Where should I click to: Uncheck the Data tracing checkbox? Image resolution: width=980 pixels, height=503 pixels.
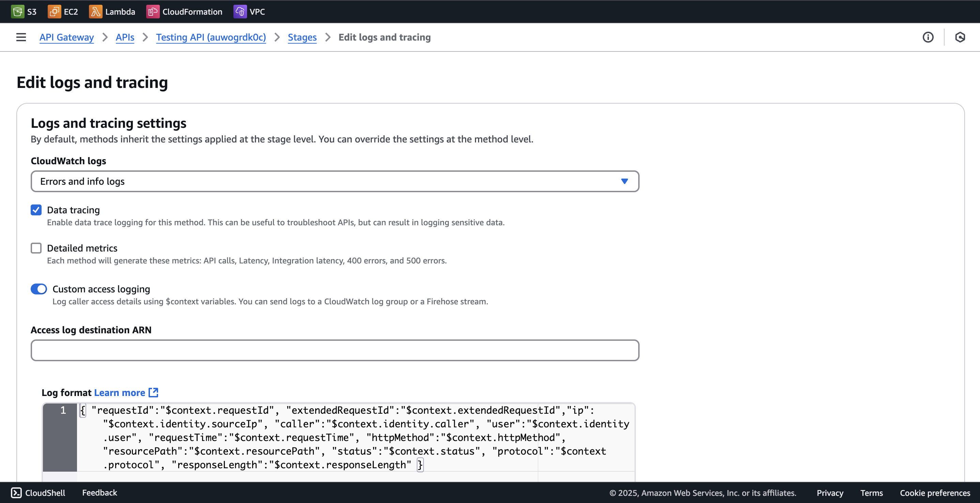tap(36, 210)
